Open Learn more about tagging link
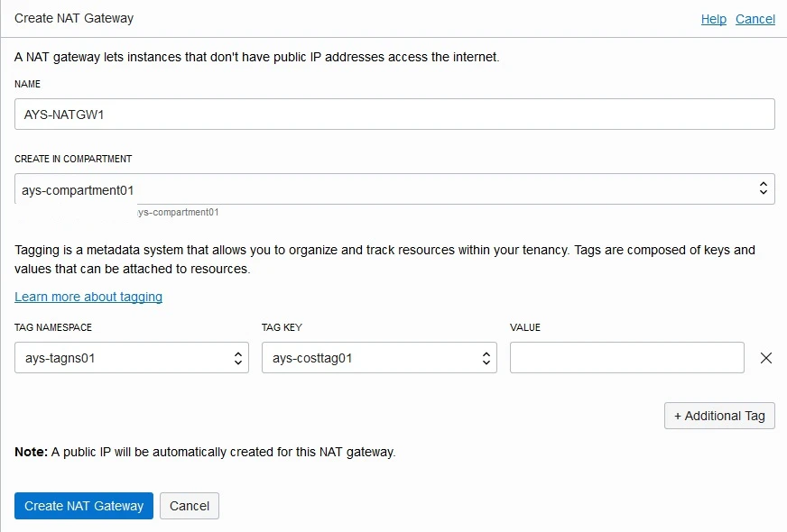Viewport: 787px width, 532px height. pos(88,297)
